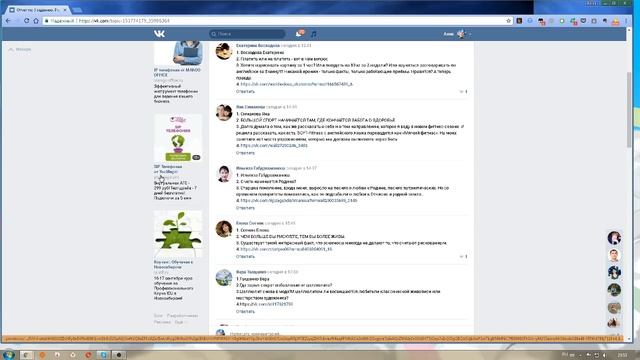Open orange Firefox taskbar icon

click(42, 355)
